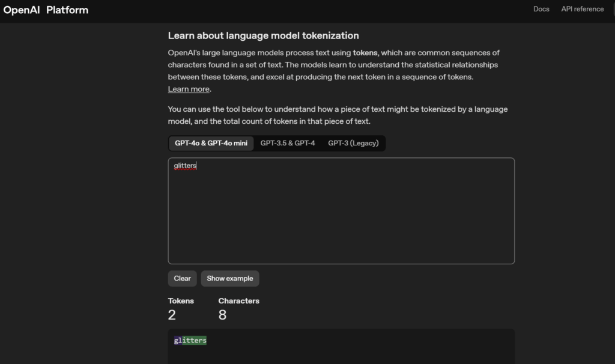The width and height of the screenshot is (615, 364).
Task: Click the word glitters in the text box
Action: [185, 166]
